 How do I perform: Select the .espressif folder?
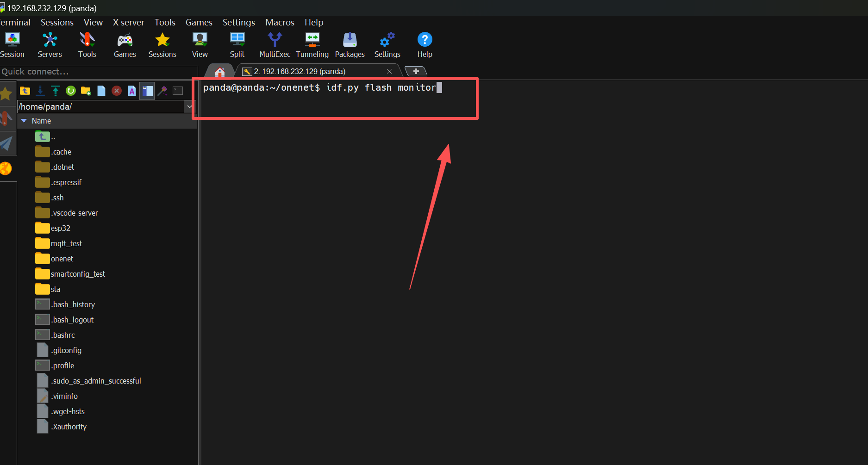tap(58, 182)
